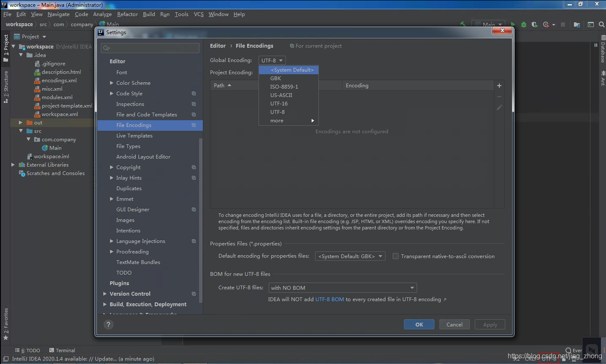Screen dimensions: 606x364
Task: Open the Project view selector dropdown
Action: coord(30,37)
